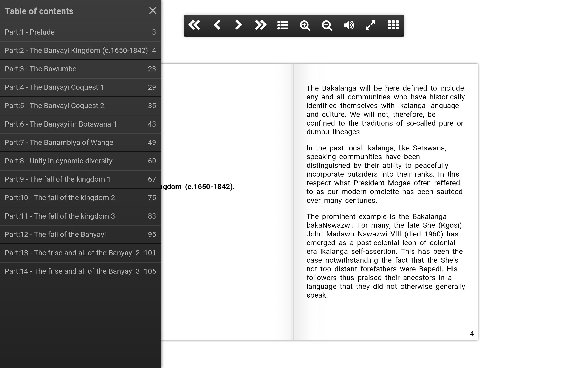588x368 pixels.
Task: Open Part:2 - The Banyayi Kingdom entry
Action: click(x=80, y=51)
